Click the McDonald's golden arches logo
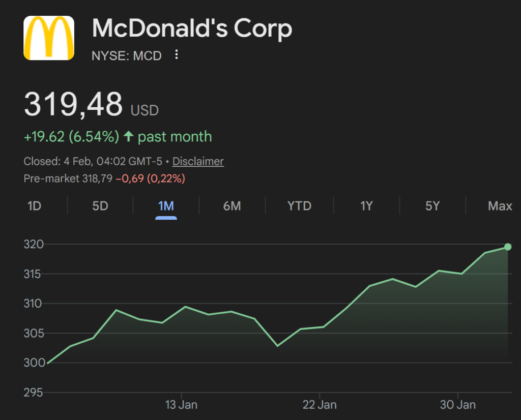The image size is (521, 420). point(48,38)
